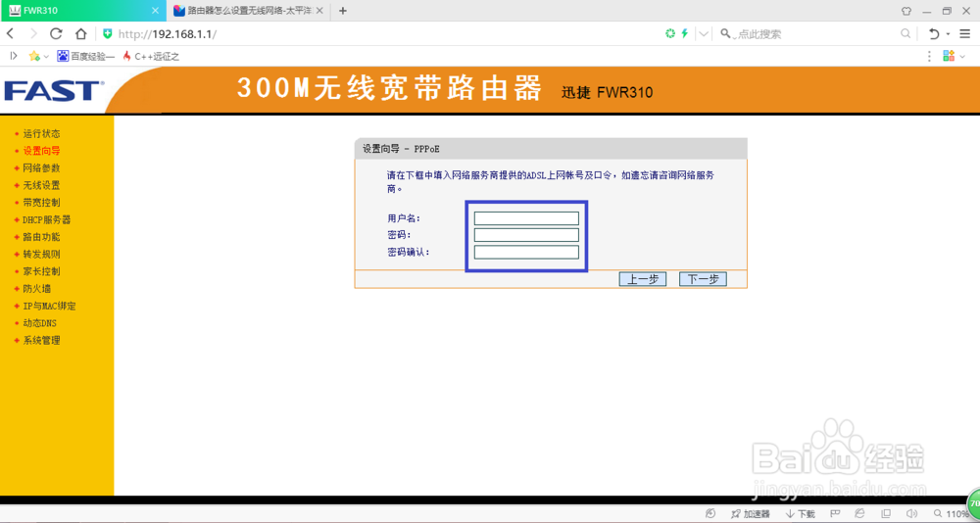Viewport: 980px width, 523px height.
Task: Click the overlapping windows icon in status bar
Action: tap(886, 513)
